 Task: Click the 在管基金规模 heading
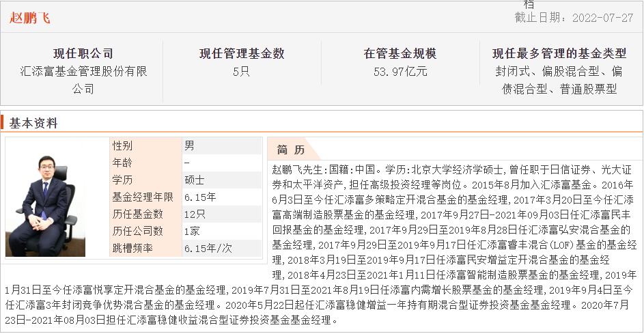[x=400, y=53]
